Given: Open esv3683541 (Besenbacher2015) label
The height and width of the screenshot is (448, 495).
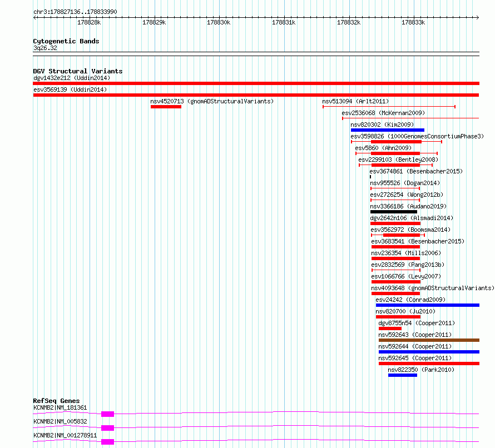Looking at the screenshot, I should point(418,241).
